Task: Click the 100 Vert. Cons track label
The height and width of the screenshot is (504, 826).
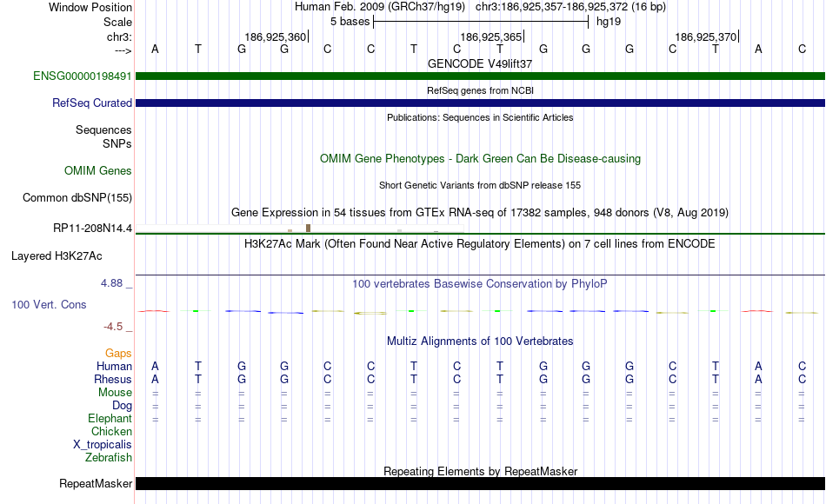Action: (x=49, y=304)
